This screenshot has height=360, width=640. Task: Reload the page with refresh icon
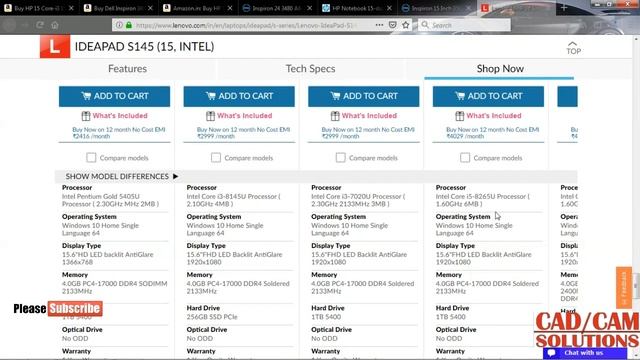(x=40, y=25)
